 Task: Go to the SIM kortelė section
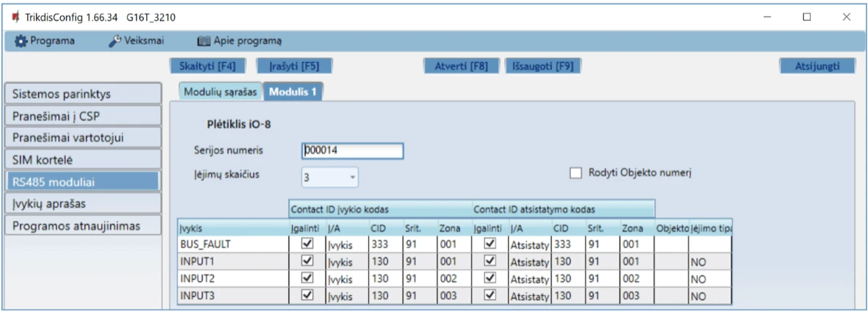click(x=82, y=159)
